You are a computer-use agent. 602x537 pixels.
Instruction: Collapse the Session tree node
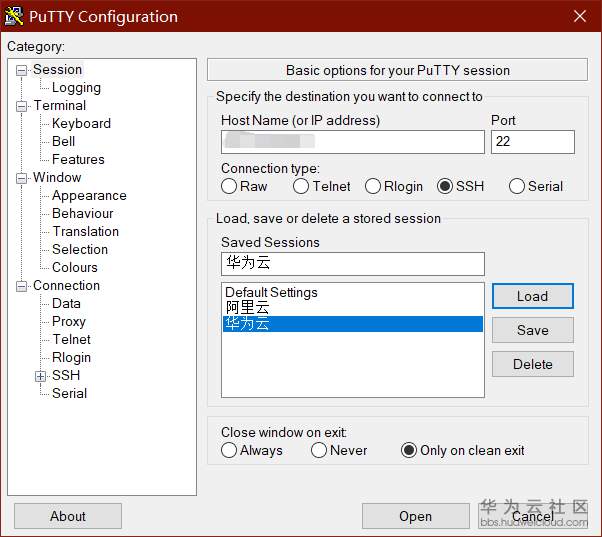[22, 71]
